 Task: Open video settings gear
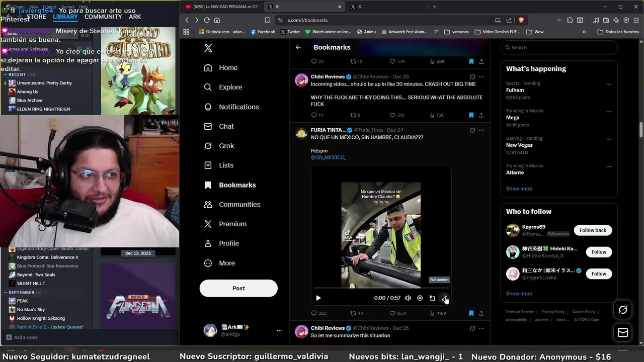tap(420, 298)
